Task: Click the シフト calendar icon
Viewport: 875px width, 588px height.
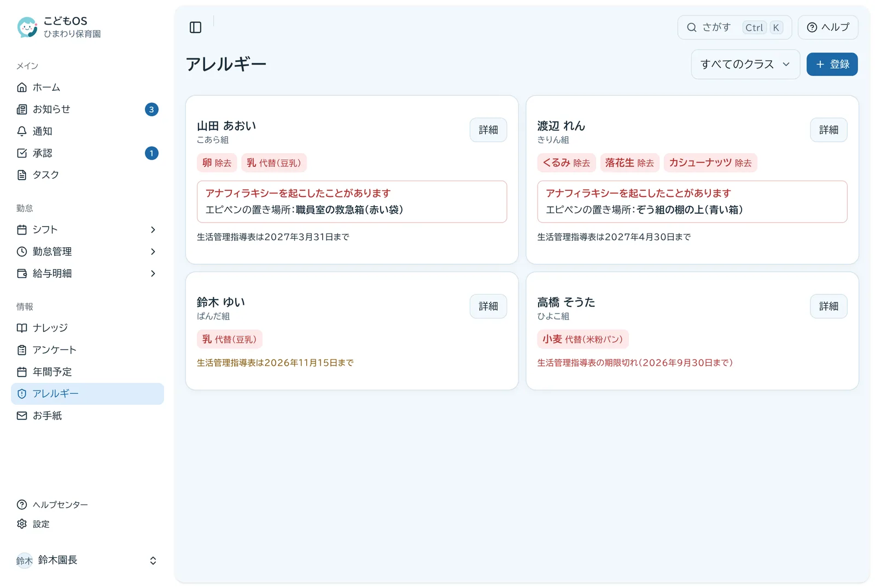Action: click(x=22, y=230)
